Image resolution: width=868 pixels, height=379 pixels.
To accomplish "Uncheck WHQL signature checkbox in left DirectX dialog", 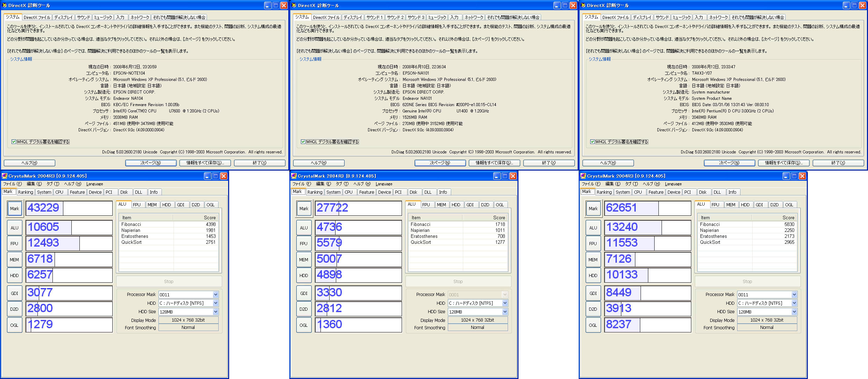I will 14,142.
